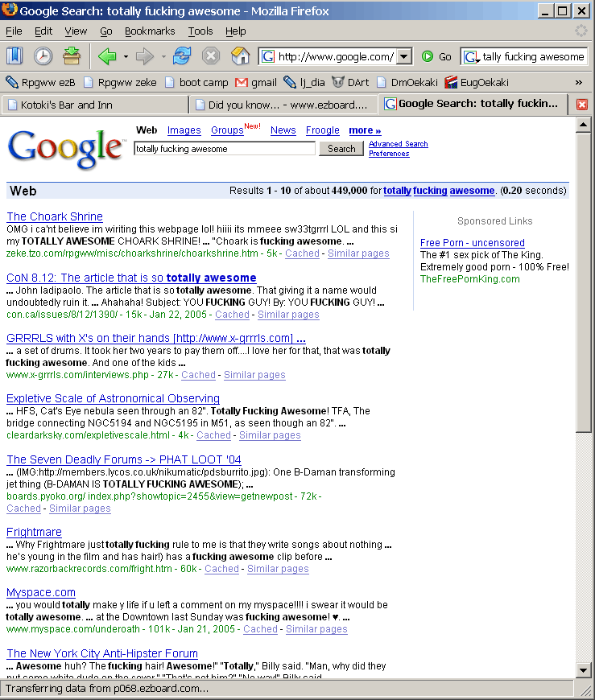Click the grey Forward arrow
Image resolution: width=595 pixels, height=700 pixels.
click(144, 56)
